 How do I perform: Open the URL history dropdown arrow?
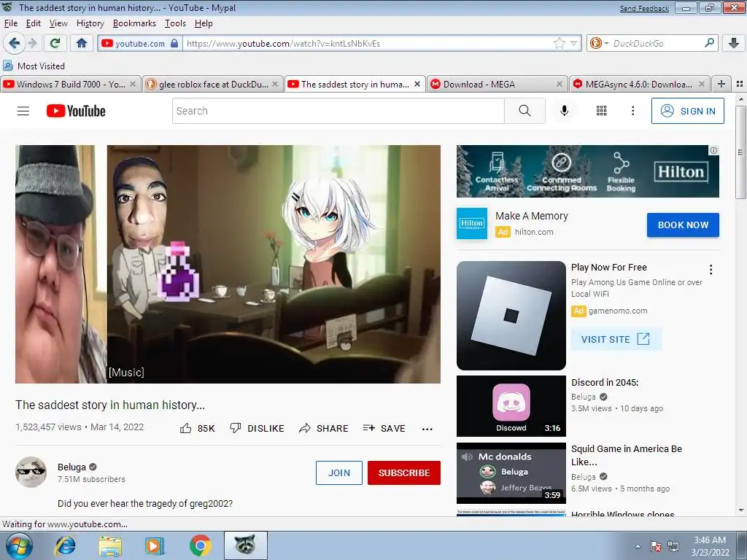(x=573, y=43)
